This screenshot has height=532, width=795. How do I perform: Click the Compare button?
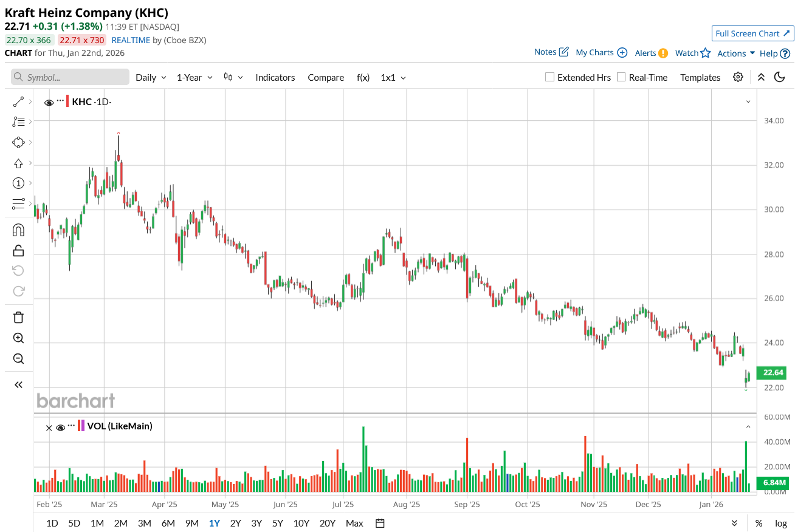(326, 77)
